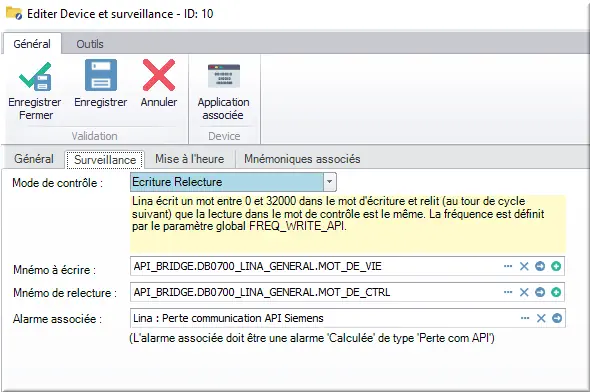Click the red Annuler cross icon
This screenshot has width=590, height=392.
click(x=159, y=75)
